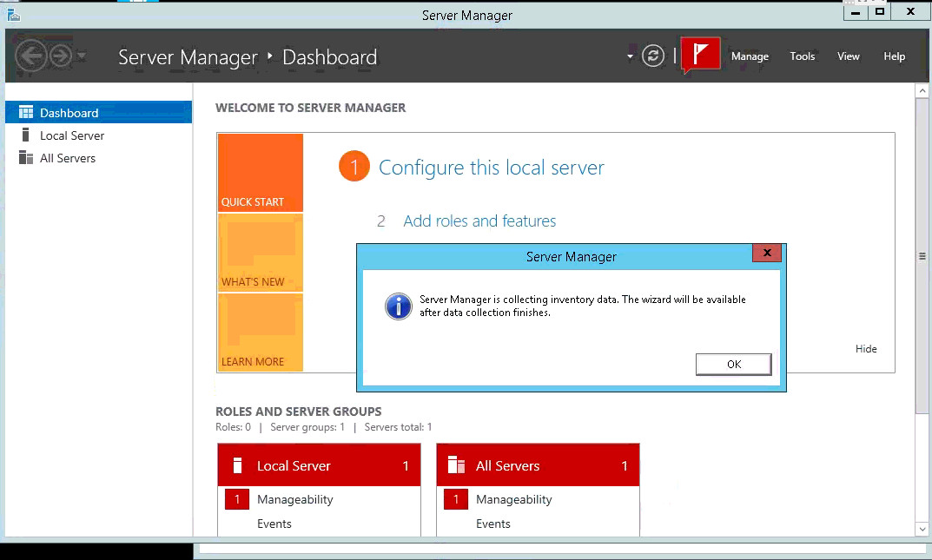Viewport: 932px width, 560px height.
Task: Click the refresh icon in header
Action: [652, 56]
